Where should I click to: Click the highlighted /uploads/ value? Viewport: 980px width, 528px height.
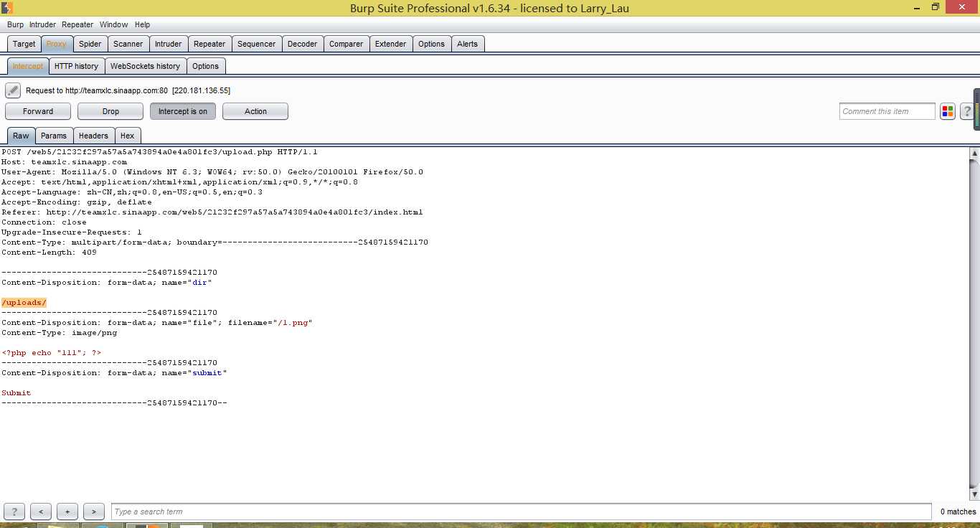24,303
